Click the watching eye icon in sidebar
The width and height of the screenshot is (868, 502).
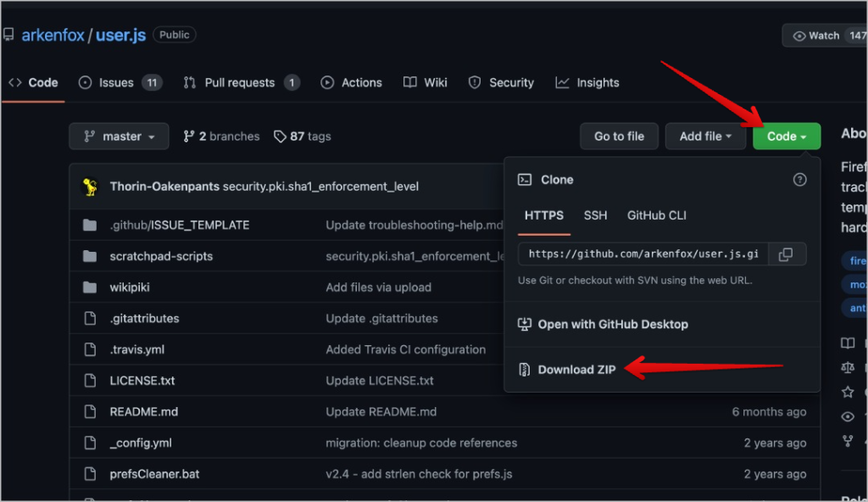848,416
